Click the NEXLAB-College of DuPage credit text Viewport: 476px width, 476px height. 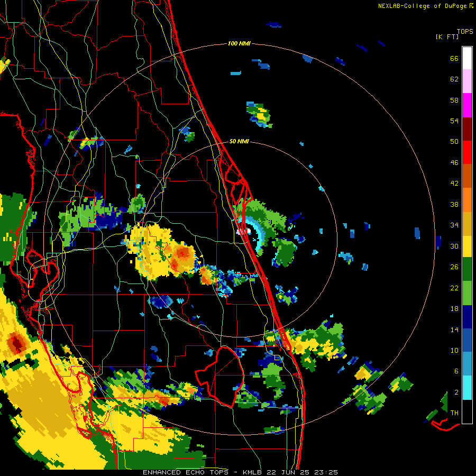422,6
